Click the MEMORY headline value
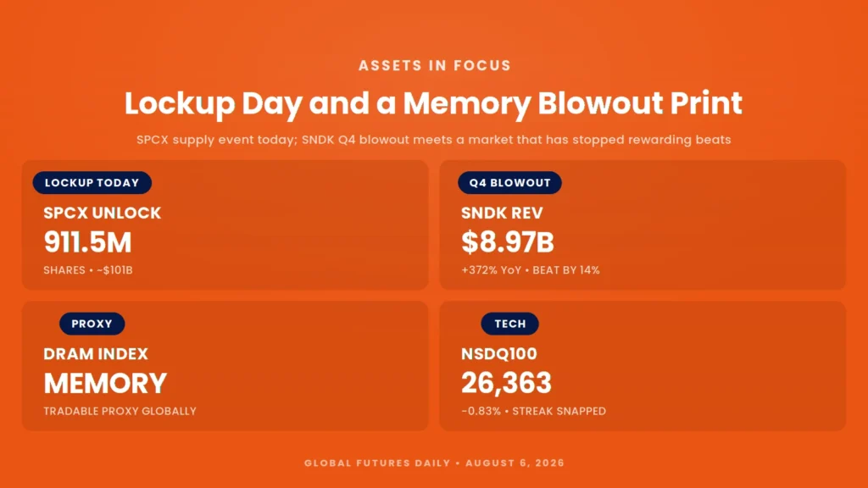 point(105,384)
